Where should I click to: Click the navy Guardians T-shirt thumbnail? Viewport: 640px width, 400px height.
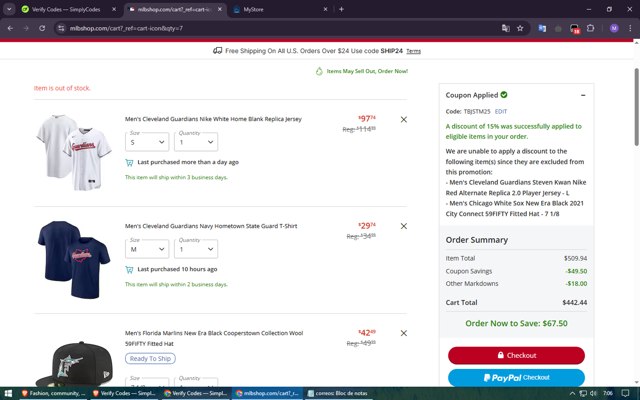click(x=74, y=260)
